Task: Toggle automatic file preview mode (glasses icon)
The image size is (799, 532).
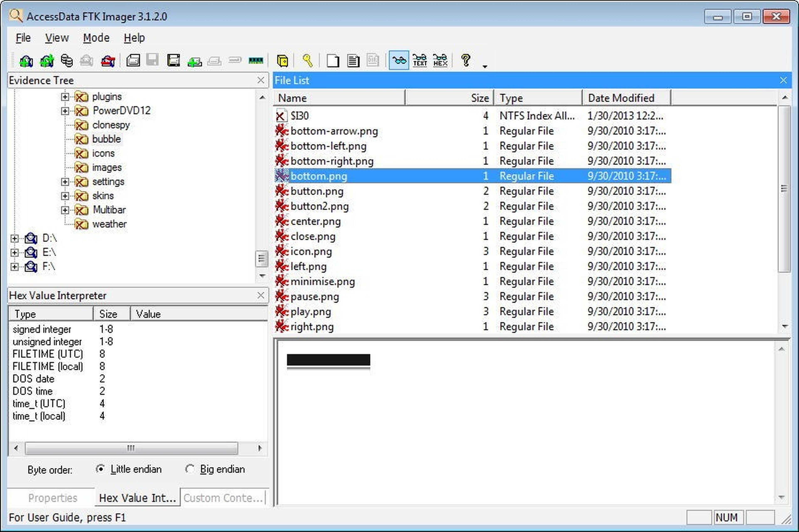Action: coord(399,61)
